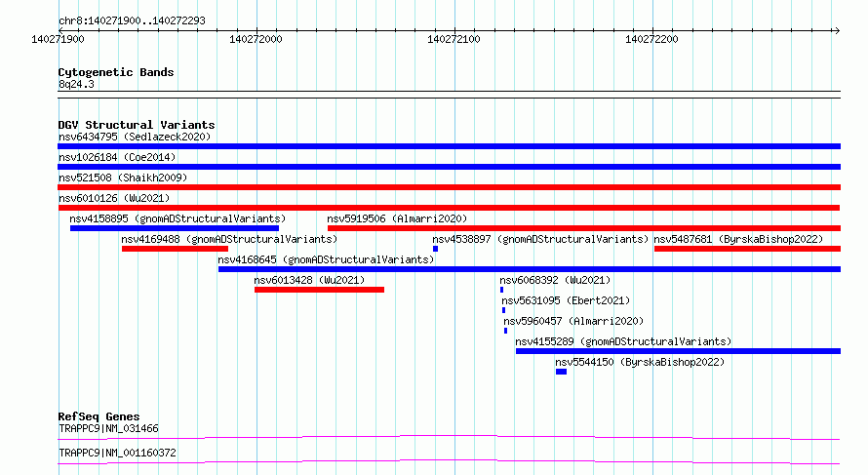This screenshot has height=475, width=868.
Task: Open nsv5544150 (ByrskaBishop2022) label
Action: (640, 362)
